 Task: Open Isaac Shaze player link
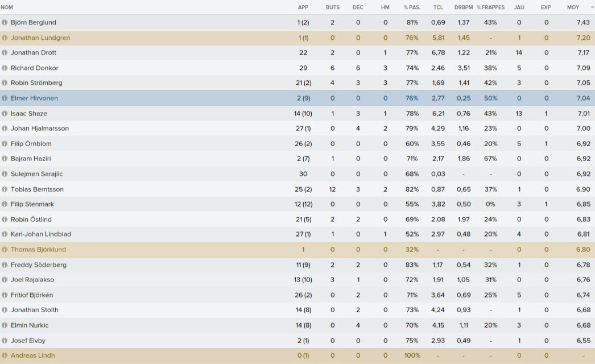point(29,114)
